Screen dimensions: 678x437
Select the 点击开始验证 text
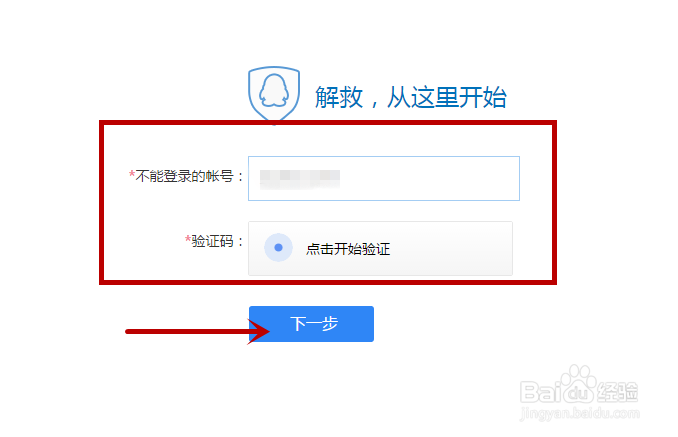tap(348, 249)
